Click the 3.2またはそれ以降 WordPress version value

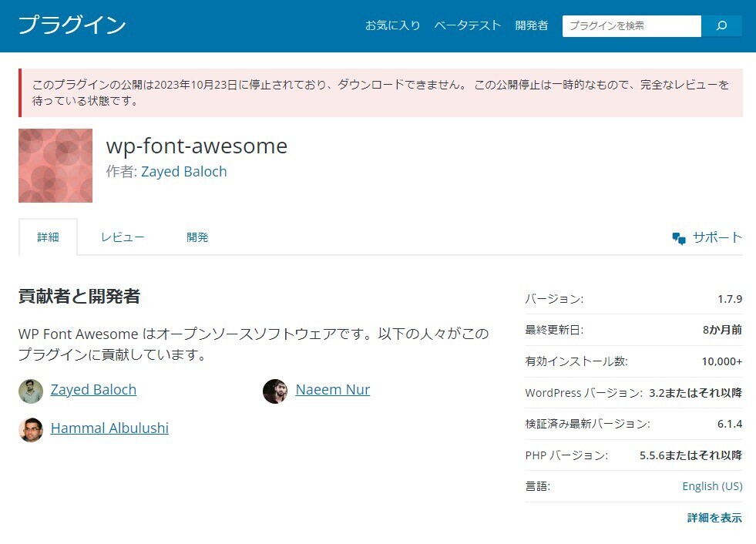695,392
